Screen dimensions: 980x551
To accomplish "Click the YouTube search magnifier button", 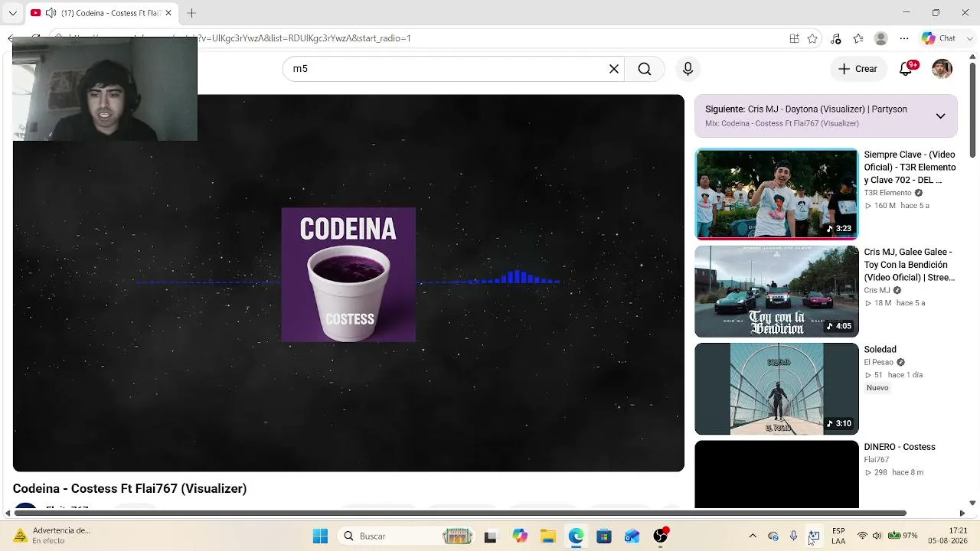I will tap(645, 69).
